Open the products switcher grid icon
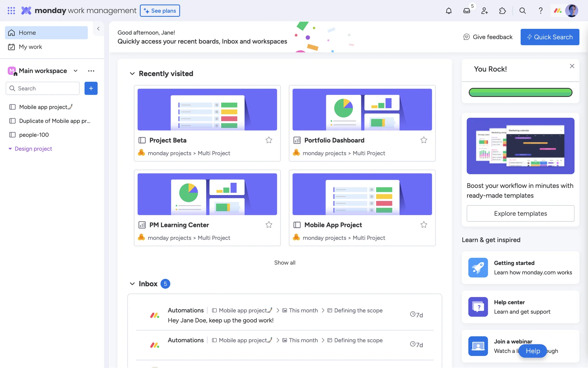 click(11, 11)
